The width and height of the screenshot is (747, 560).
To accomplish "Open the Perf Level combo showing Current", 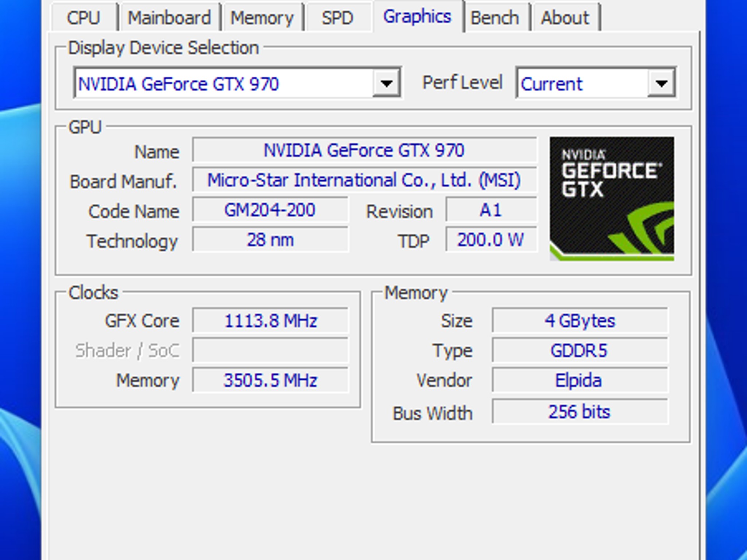I will (596, 83).
